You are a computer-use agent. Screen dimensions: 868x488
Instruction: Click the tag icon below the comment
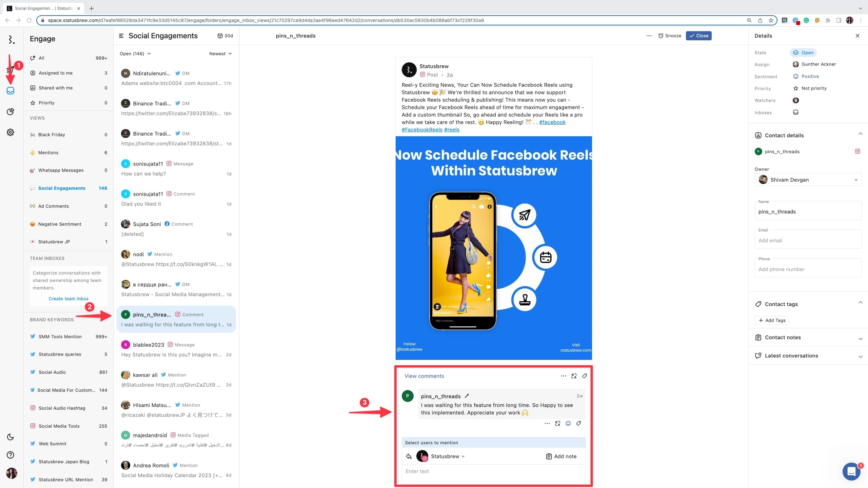pos(579,423)
